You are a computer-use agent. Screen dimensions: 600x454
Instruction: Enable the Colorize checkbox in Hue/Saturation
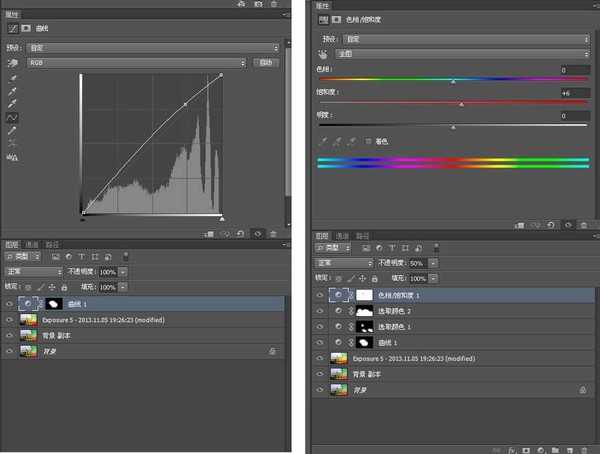pyautogui.click(x=369, y=140)
